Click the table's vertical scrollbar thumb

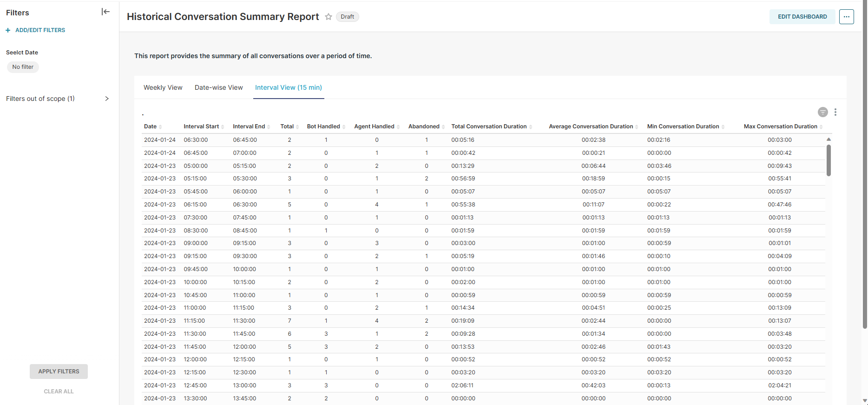coord(829,160)
